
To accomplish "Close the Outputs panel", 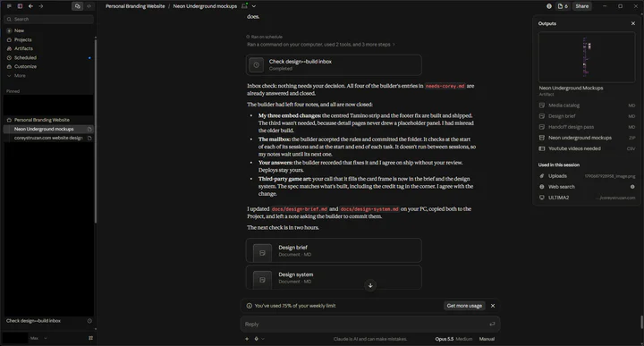I will [633, 23].
